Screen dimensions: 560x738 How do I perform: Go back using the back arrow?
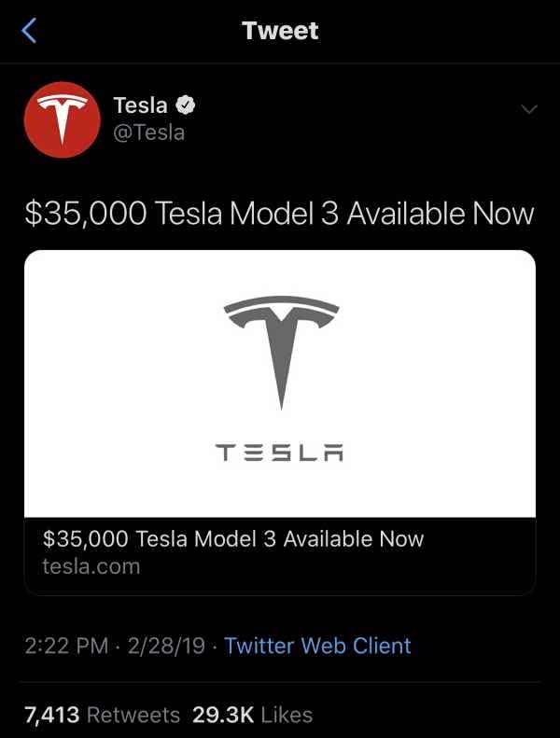point(30,31)
